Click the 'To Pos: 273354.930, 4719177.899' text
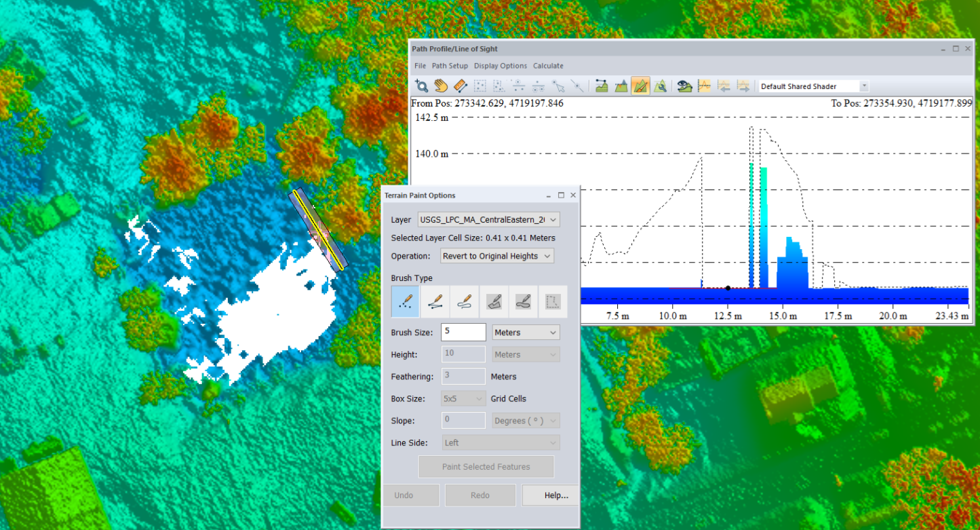980x530 pixels. pos(901,103)
